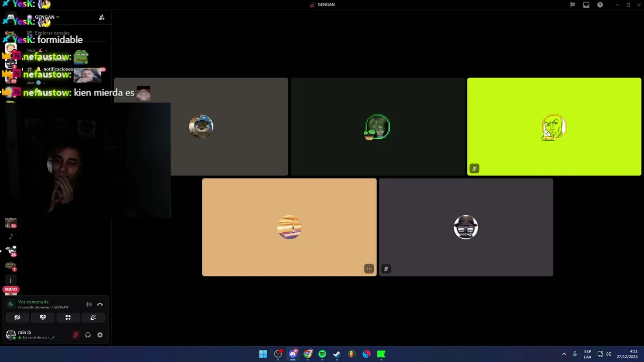
Task: Unmute the red microphone button
Action: 75,335
